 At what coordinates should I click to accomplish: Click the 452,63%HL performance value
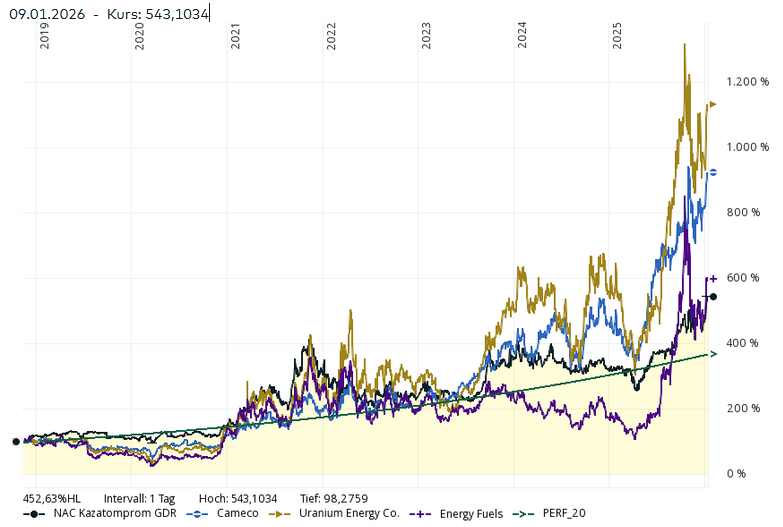tap(51, 497)
